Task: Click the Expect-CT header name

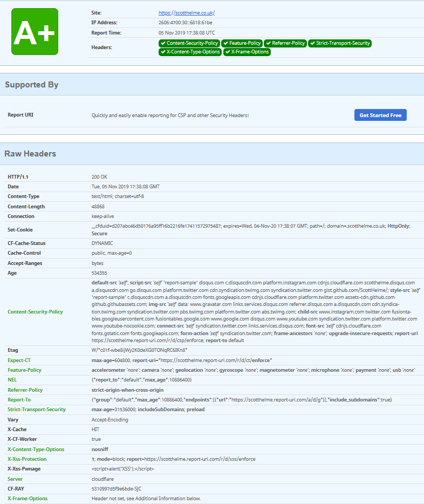Action: [x=19, y=360]
